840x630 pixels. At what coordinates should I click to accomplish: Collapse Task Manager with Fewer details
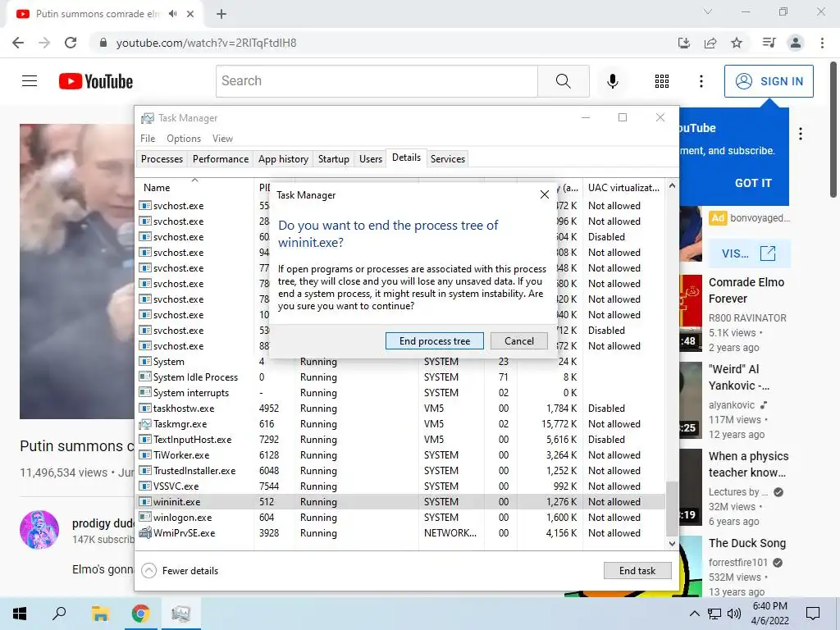click(180, 571)
